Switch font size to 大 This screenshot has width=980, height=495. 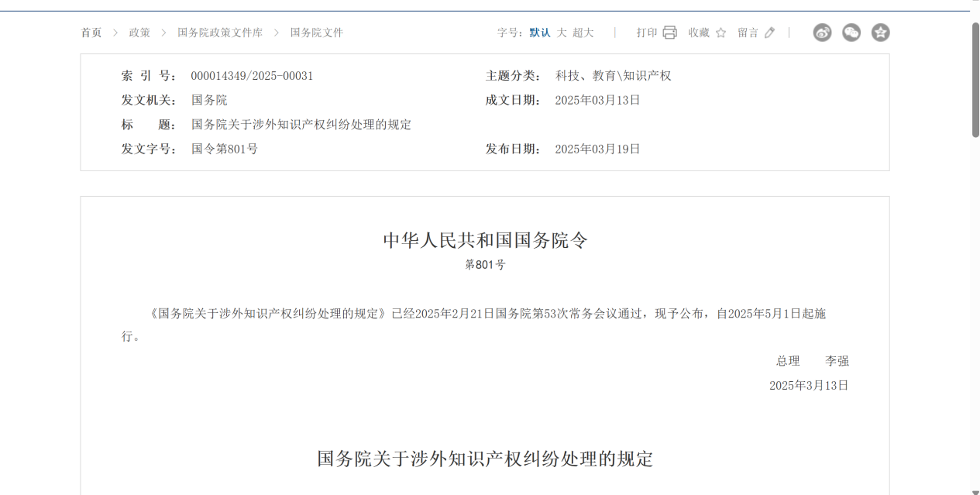[561, 33]
